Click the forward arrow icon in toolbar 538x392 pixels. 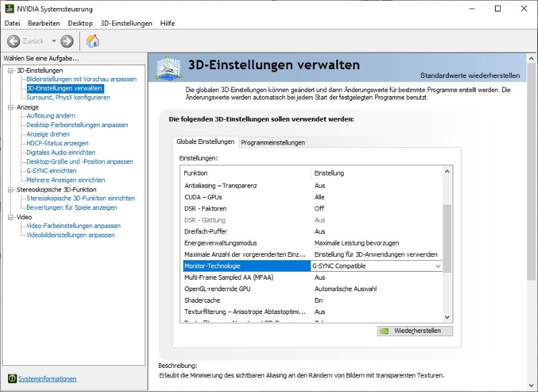pos(67,41)
